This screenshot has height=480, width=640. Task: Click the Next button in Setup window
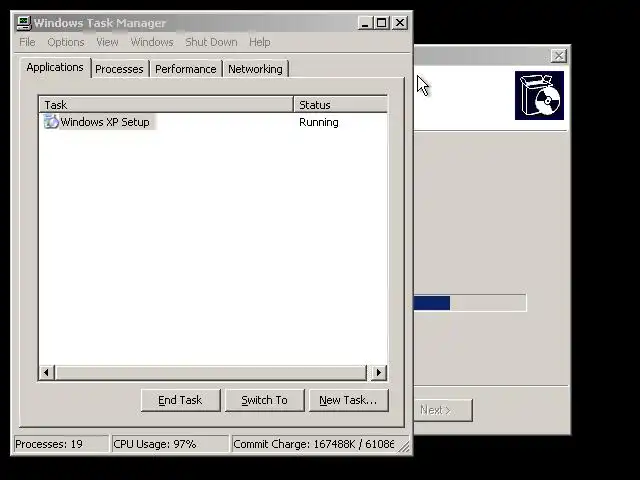[x=443, y=410]
